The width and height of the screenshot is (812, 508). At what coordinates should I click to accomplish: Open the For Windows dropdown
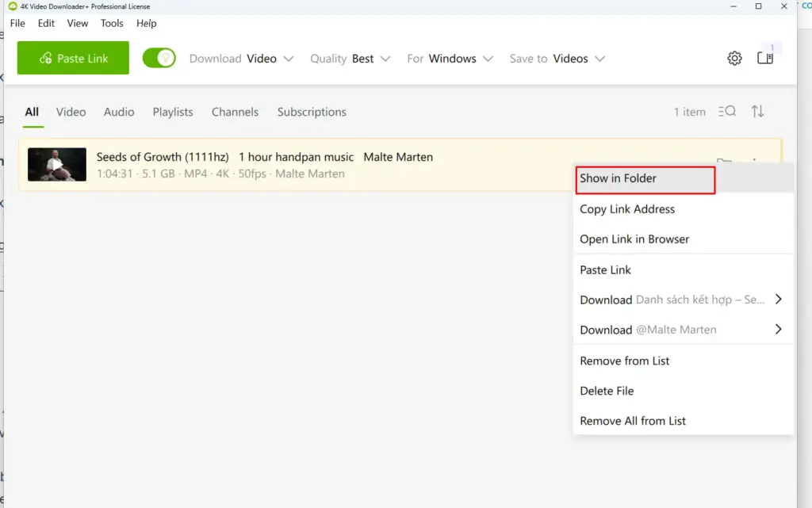coord(450,59)
